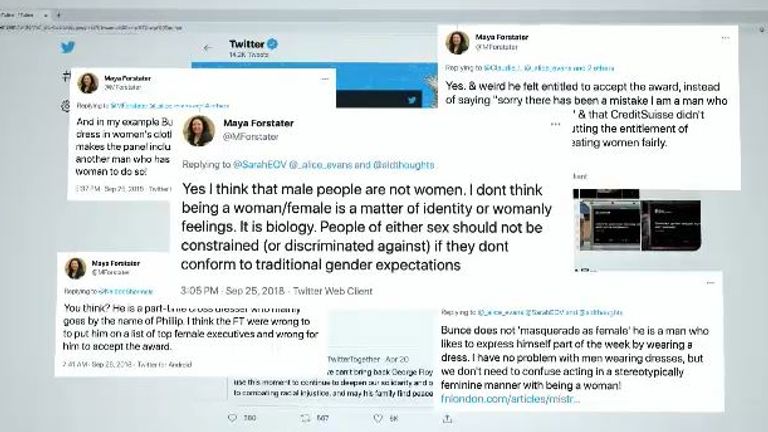Click the @SarahEGV mention in the central tweet

click(259, 165)
